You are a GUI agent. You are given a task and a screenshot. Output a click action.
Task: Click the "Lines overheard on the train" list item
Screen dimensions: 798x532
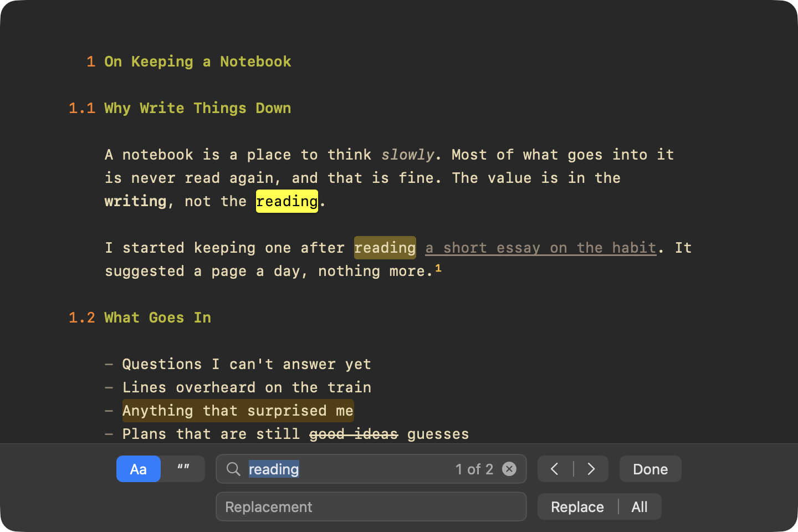247,387
